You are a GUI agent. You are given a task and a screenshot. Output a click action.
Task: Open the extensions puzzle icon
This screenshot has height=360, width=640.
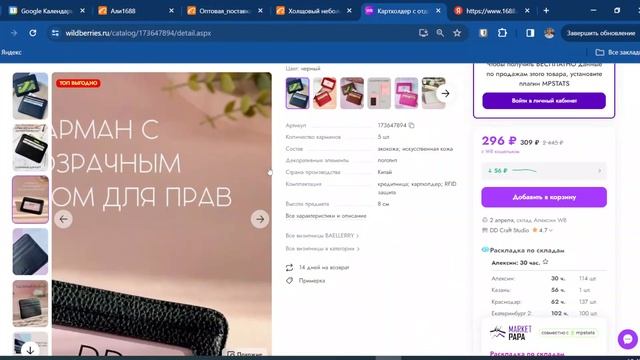[502, 33]
